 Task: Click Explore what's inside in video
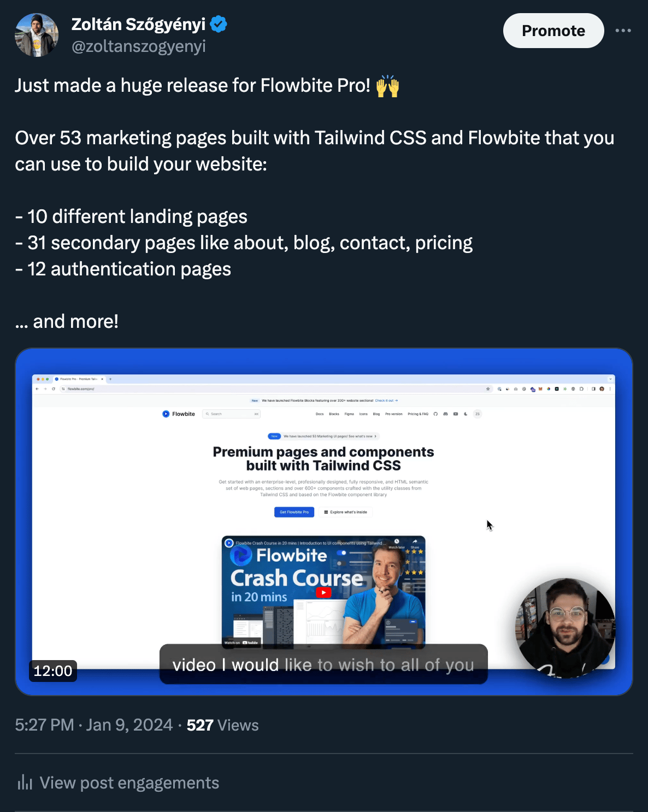tap(345, 512)
